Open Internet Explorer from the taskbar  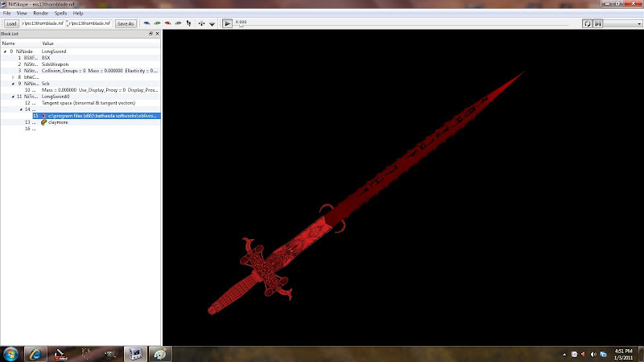[x=35, y=354]
